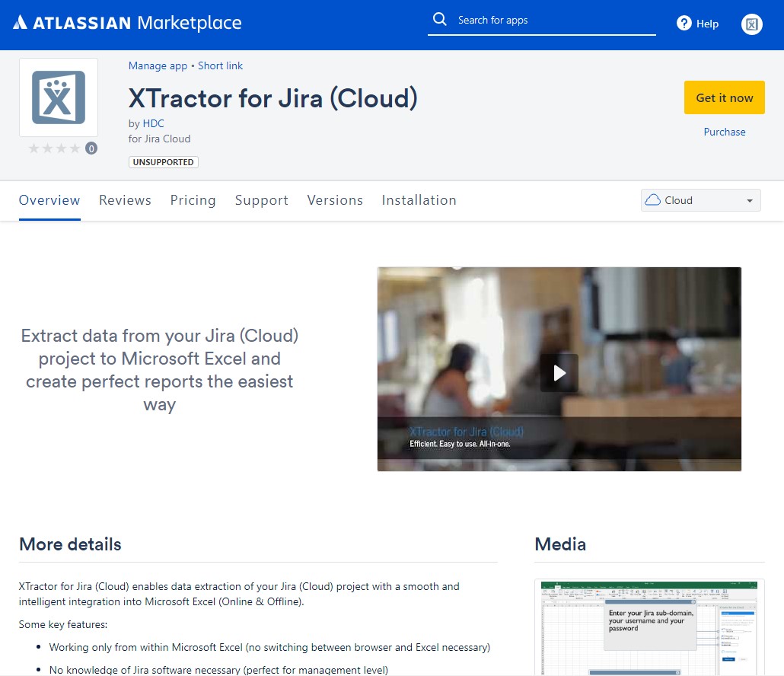Click the Short link link
The height and width of the screenshot is (676, 784).
[x=220, y=66]
